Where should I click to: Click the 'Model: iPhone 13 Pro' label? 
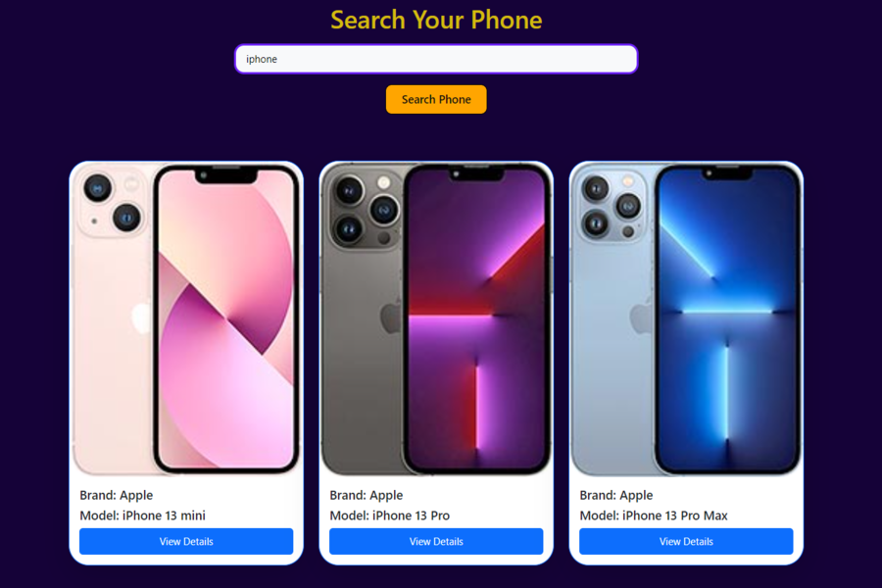pyautogui.click(x=389, y=515)
